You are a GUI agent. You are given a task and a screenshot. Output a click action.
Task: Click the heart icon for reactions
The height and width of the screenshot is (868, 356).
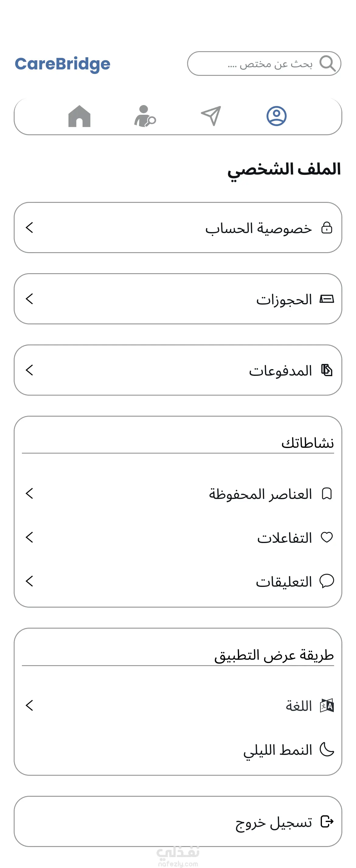(327, 537)
